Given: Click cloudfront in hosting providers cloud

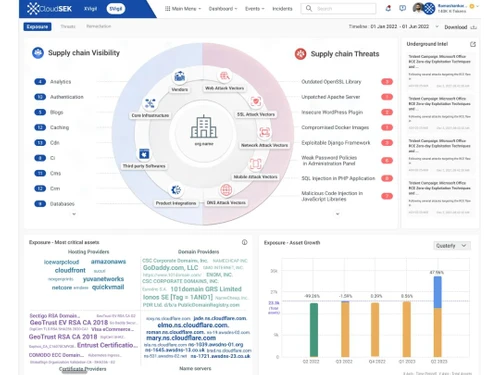Looking at the screenshot, I should click(x=70, y=270).
